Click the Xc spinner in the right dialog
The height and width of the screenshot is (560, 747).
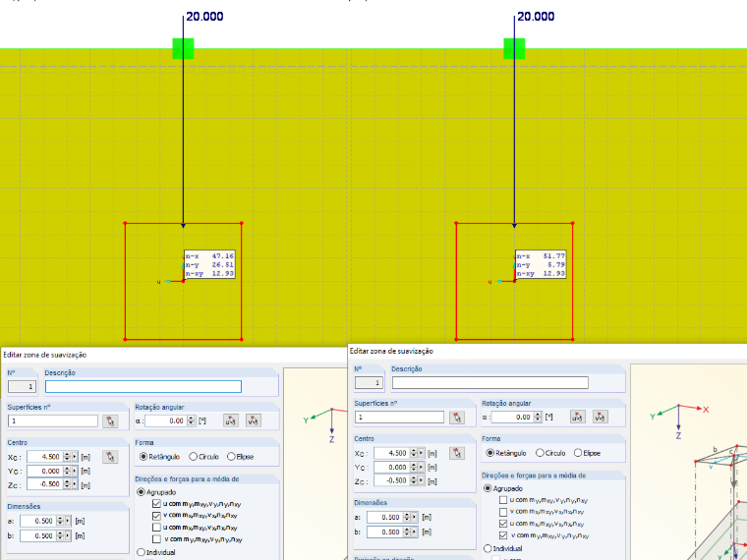point(414,453)
